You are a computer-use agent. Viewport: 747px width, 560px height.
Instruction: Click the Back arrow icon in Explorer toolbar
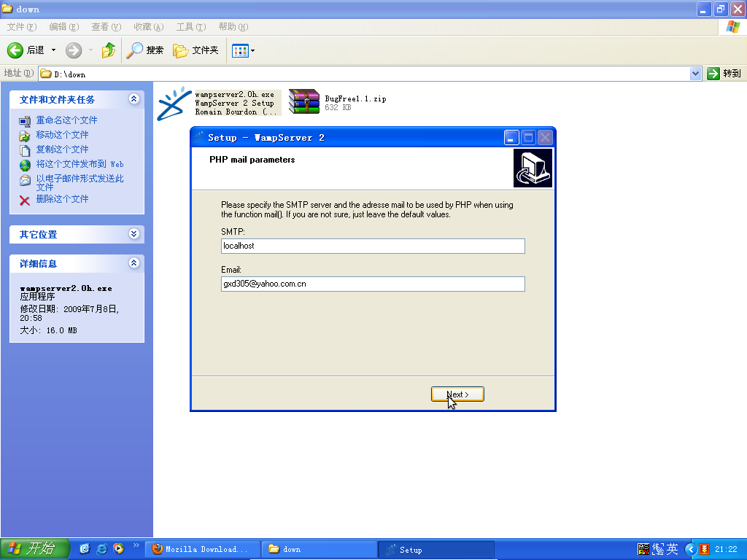[x=15, y=50]
